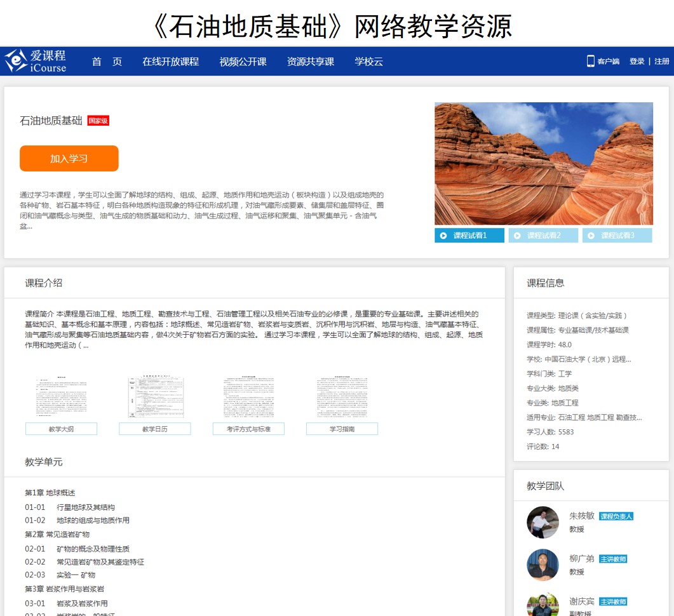Click play icon for 课程试看2

517,236
